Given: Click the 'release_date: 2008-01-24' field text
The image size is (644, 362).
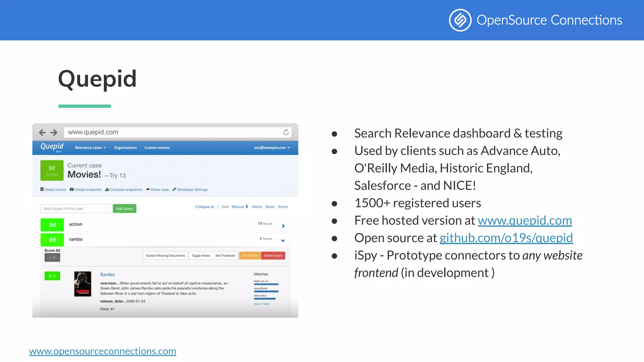Looking at the screenshot, I should coord(123,301).
